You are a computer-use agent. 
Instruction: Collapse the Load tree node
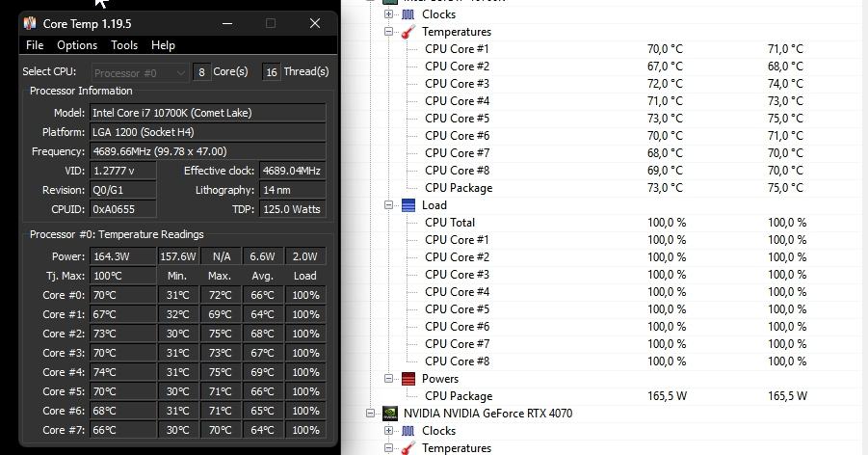[388, 205]
